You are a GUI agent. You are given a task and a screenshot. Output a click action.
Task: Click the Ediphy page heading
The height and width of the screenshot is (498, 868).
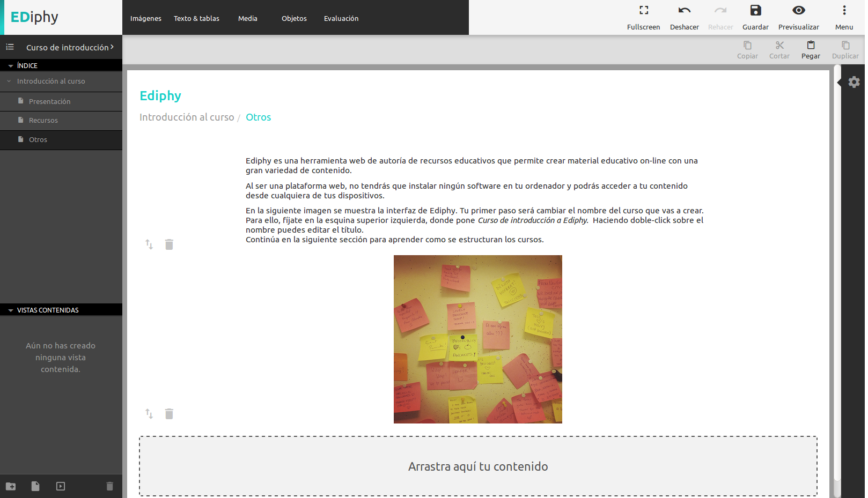click(x=160, y=96)
